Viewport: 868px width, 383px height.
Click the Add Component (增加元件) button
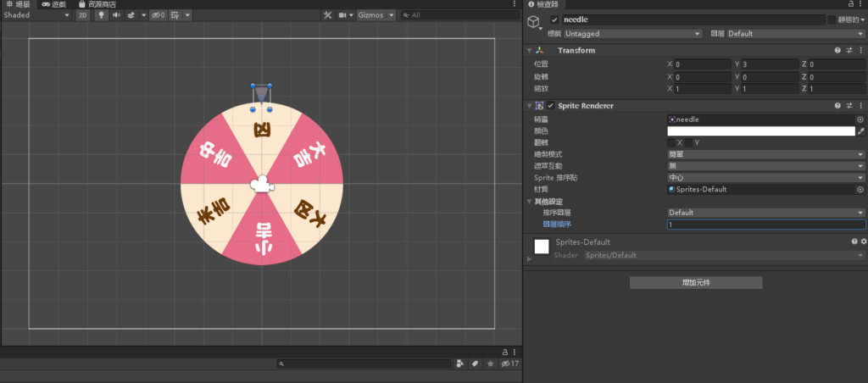click(x=696, y=282)
